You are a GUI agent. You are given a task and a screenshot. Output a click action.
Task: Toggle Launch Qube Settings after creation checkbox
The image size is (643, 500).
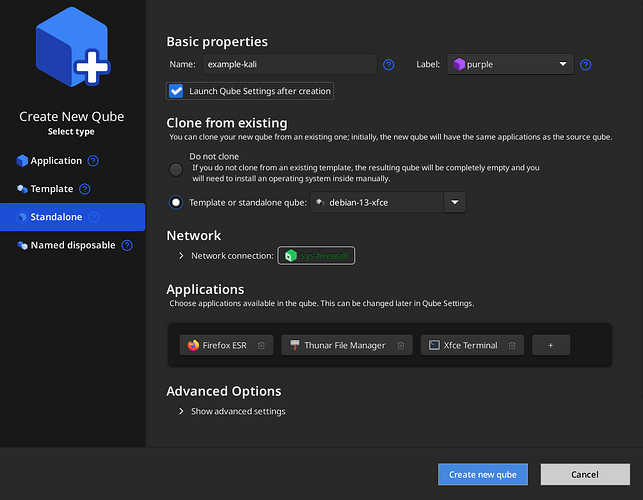(x=176, y=91)
